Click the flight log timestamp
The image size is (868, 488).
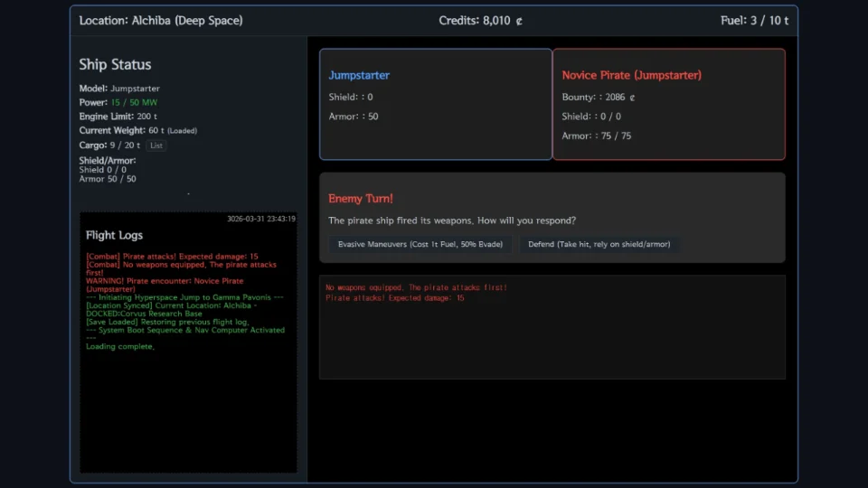coord(260,219)
